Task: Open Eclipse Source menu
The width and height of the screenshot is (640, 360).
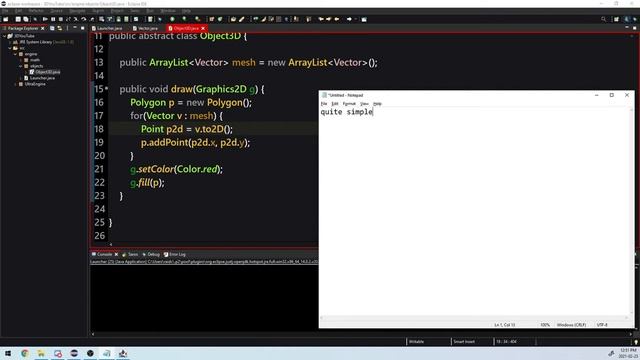Action: [56, 11]
